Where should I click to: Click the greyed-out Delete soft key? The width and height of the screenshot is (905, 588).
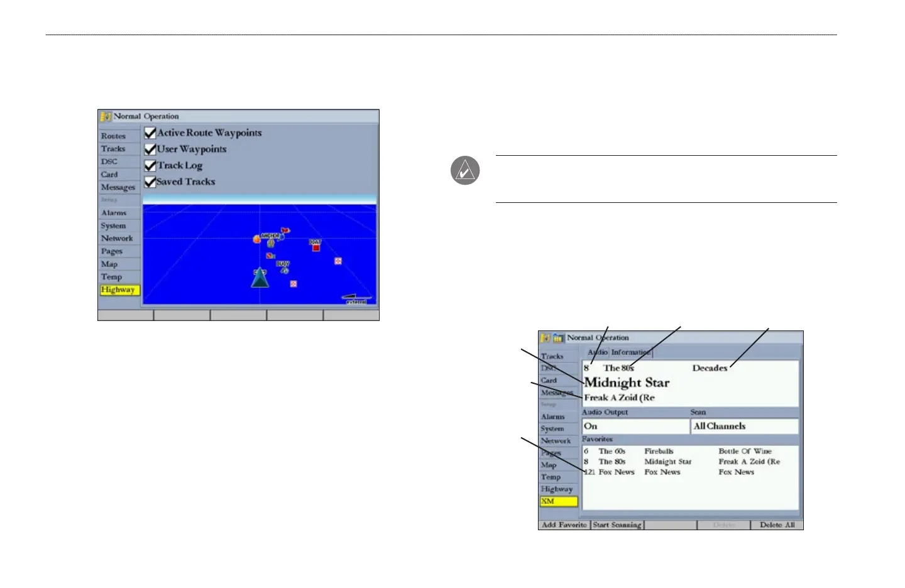point(724,525)
